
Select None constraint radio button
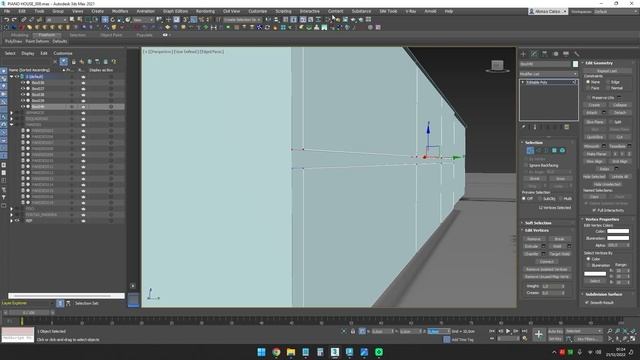pyautogui.click(x=588, y=82)
